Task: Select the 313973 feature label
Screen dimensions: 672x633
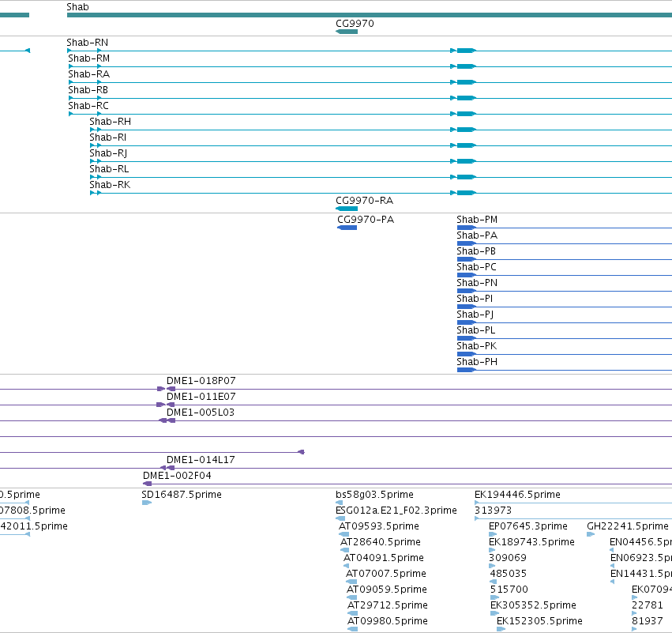Action: [x=494, y=511]
